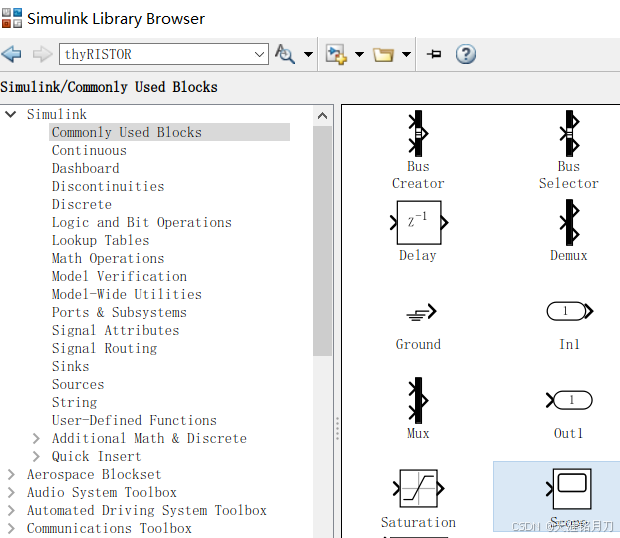
Task: Open the new model dropdown arrow
Action: 359,54
